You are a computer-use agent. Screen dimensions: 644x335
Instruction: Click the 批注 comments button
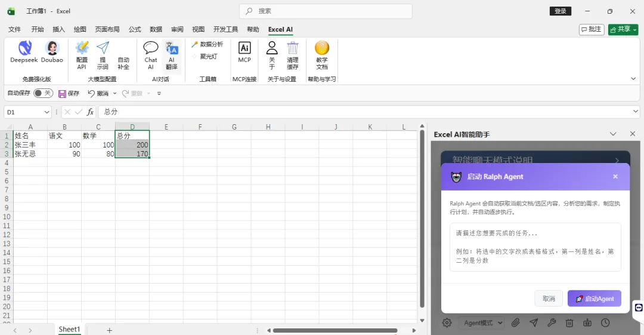[592, 29]
